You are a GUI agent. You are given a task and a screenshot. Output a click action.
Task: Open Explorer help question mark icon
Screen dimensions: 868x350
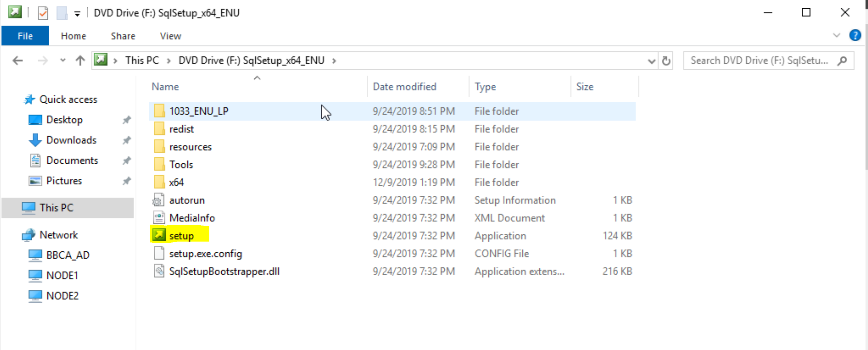coord(855,35)
